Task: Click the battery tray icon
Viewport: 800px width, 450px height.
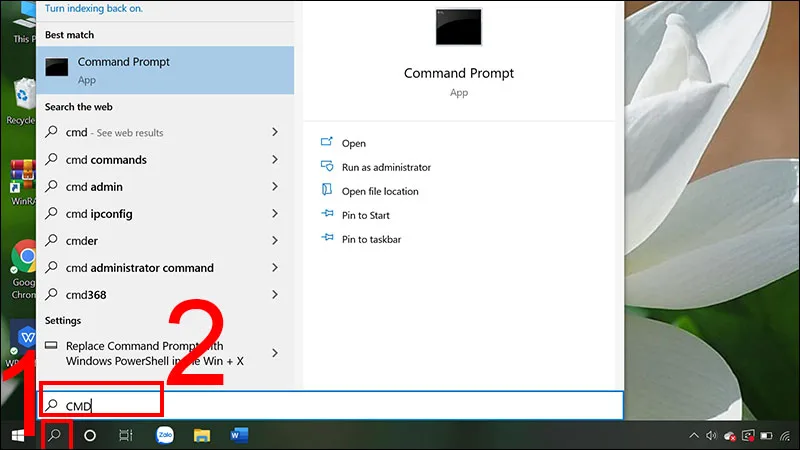Action: [x=766, y=436]
